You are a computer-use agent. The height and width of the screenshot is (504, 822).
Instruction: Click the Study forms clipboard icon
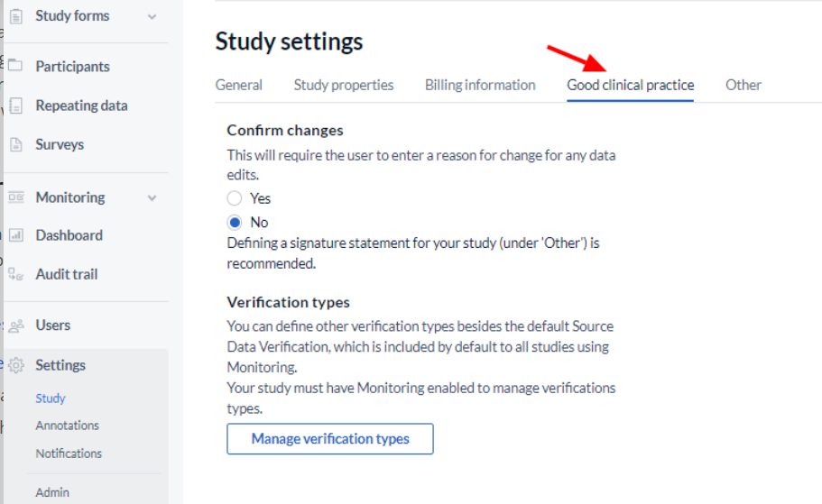pyautogui.click(x=16, y=16)
